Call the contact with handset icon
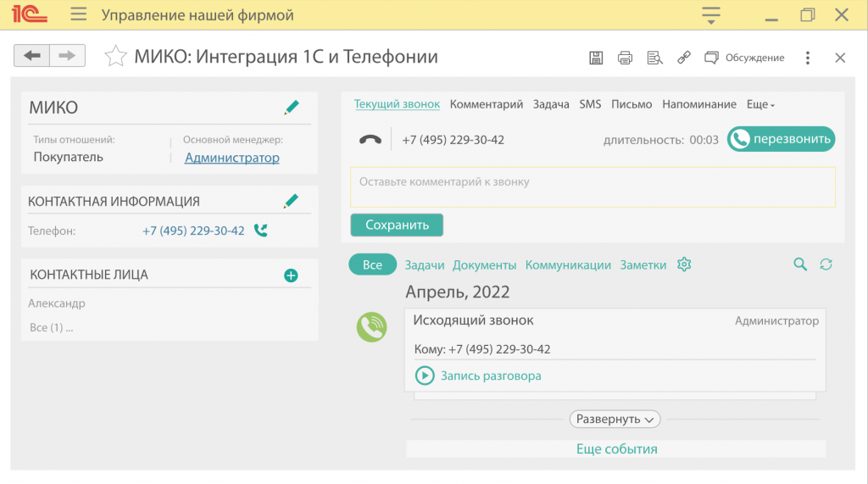This screenshot has height=484, width=868. 261,230
